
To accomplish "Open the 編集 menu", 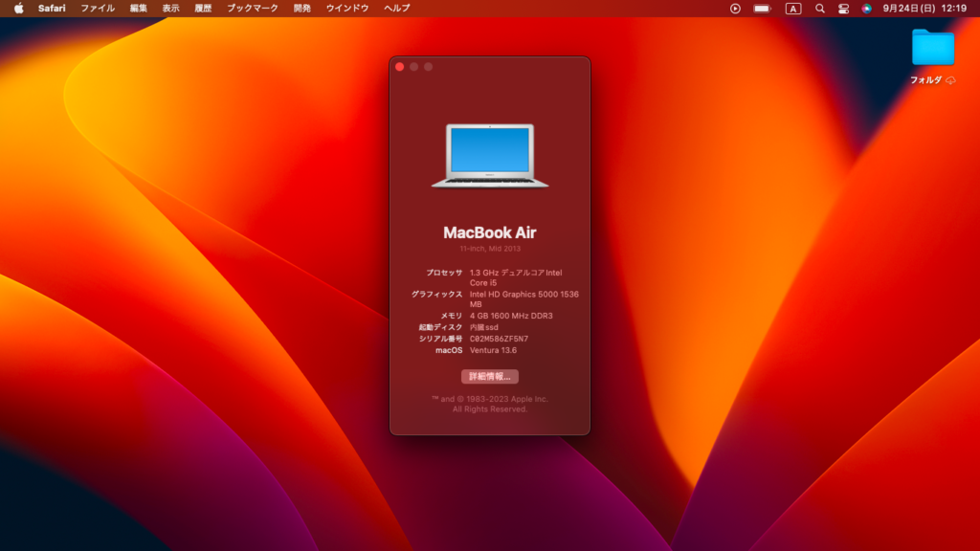I will 138,8.
